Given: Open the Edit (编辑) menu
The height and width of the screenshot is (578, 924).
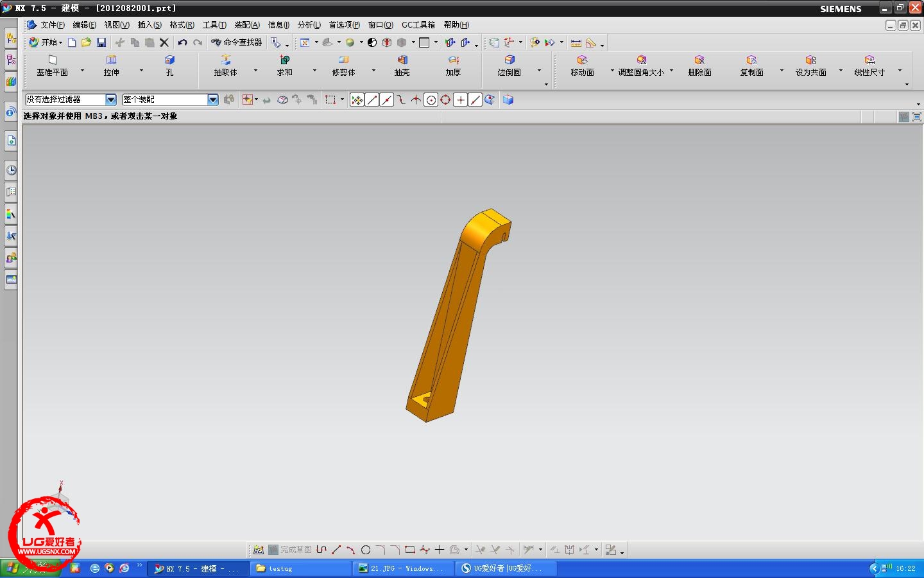Looking at the screenshot, I should (84, 25).
